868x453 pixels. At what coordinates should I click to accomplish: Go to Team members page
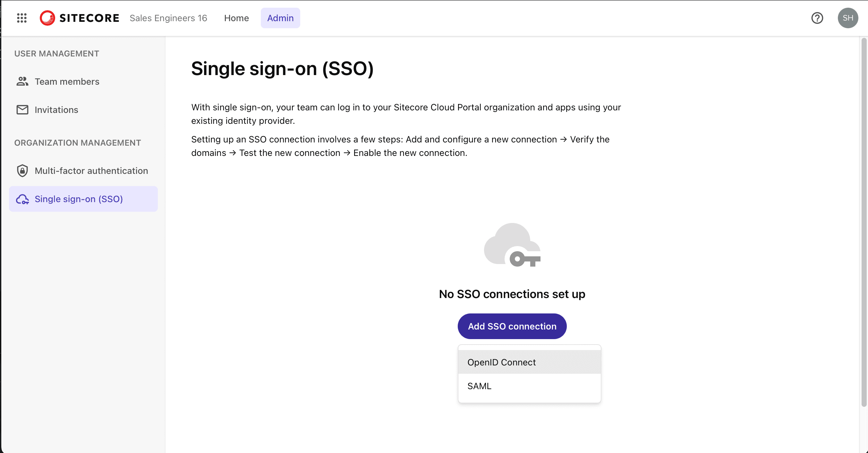(x=67, y=81)
